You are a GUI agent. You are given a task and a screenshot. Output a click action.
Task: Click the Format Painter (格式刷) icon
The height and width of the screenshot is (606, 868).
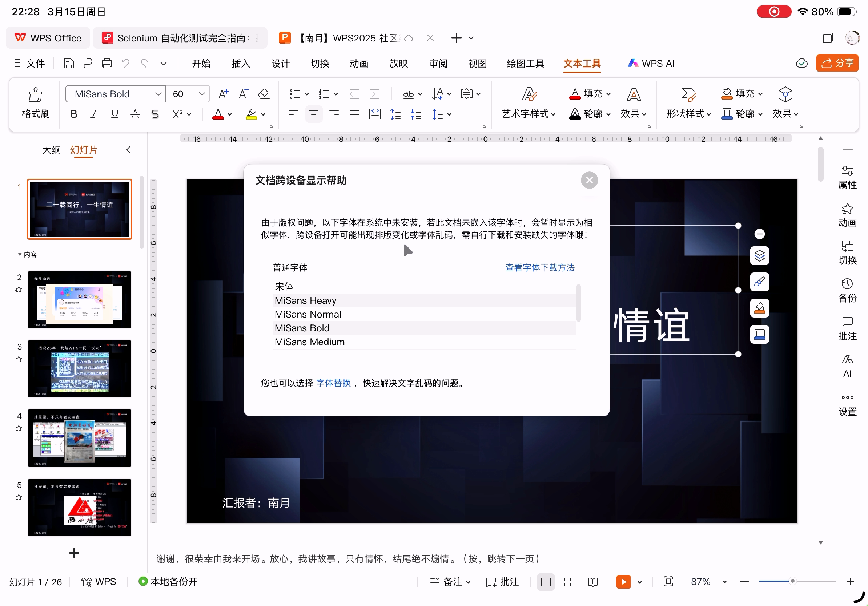(x=36, y=94)
